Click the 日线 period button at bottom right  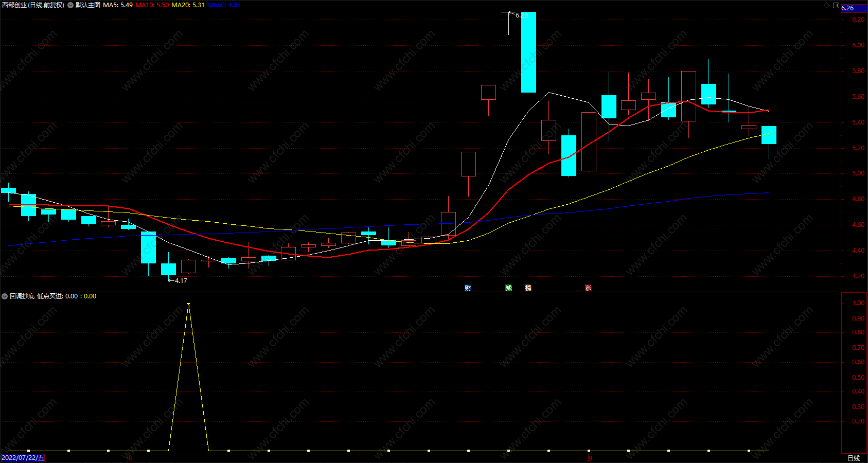854,458
